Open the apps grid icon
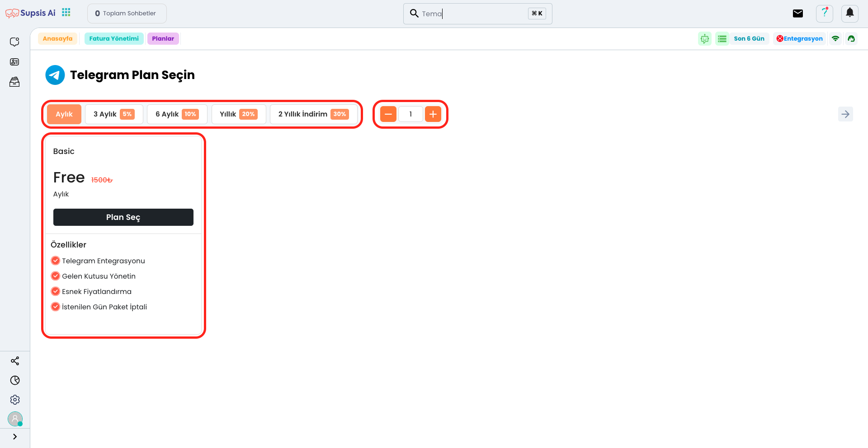This screenshot has width=868, height=448. tap(66, 13)
